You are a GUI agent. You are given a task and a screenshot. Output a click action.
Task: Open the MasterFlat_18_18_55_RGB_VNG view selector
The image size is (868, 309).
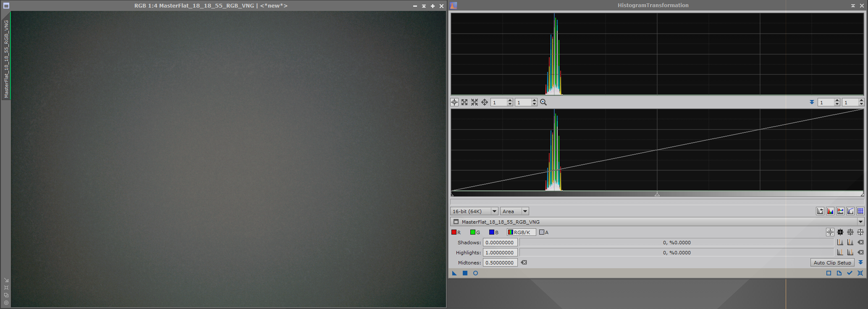[657, 222]
